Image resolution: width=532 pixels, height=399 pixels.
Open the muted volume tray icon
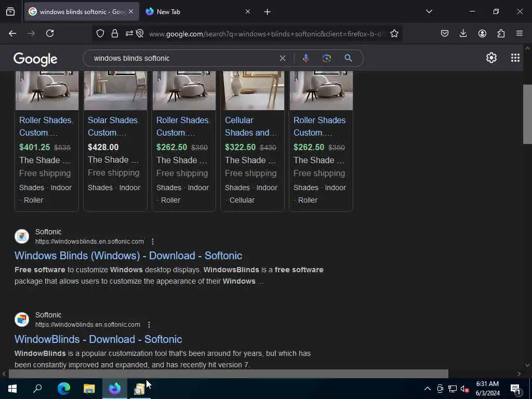464,389
